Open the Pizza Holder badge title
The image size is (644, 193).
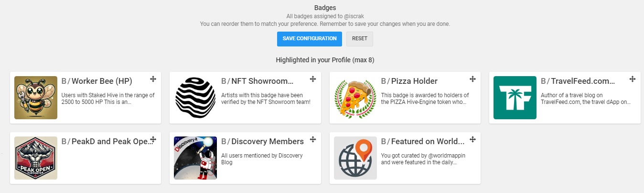point(414,81)
